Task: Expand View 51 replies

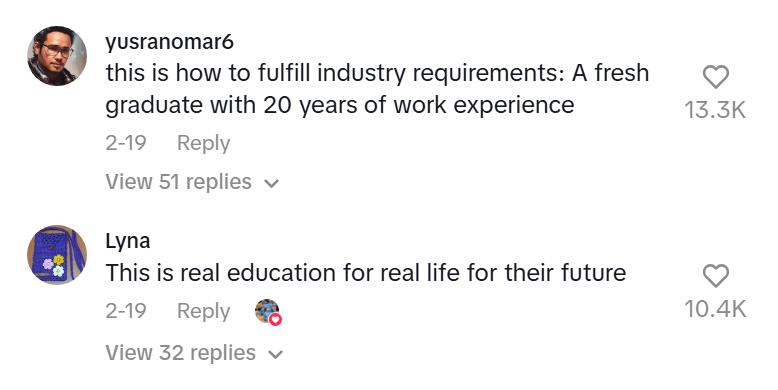Action: pos(193,182)
